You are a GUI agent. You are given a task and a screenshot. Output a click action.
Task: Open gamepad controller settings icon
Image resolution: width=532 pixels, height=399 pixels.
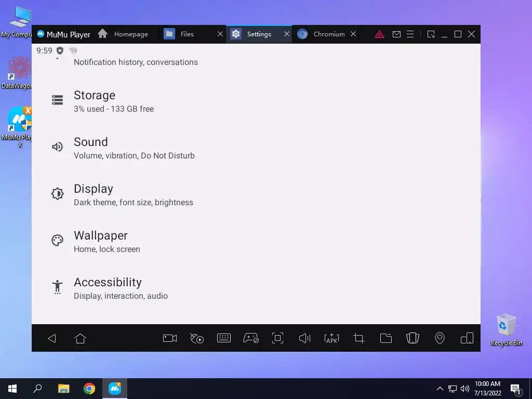click(251, 338)
